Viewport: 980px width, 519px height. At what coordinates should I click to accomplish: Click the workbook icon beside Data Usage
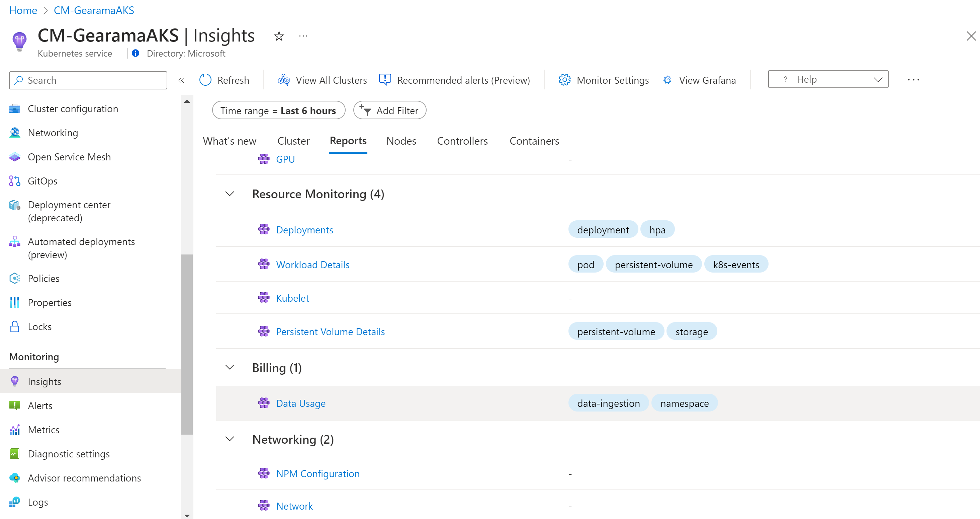coord(264,403)
